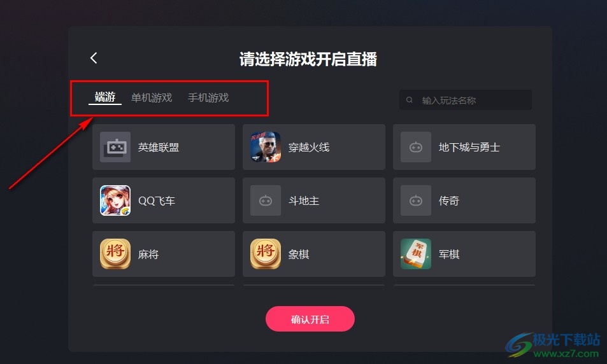
Task: Switch to the 端游 tab
Action: pos(105,97)
